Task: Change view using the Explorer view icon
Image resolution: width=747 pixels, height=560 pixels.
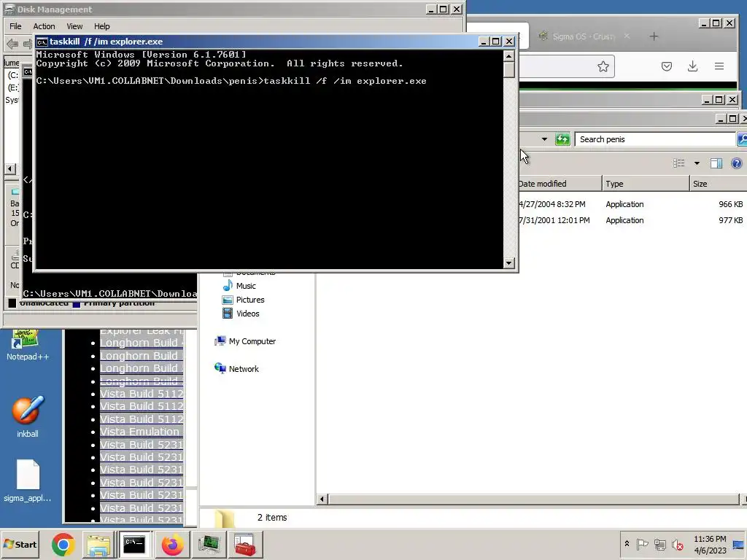Action: pos(679,163)
